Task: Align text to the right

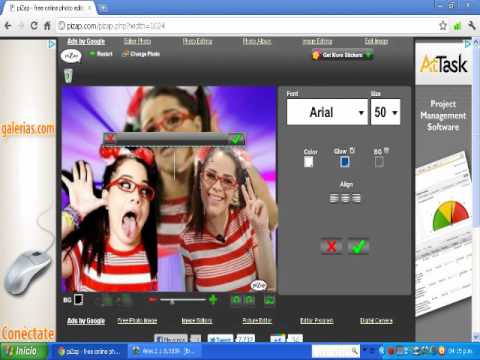Action: (356, 198)
